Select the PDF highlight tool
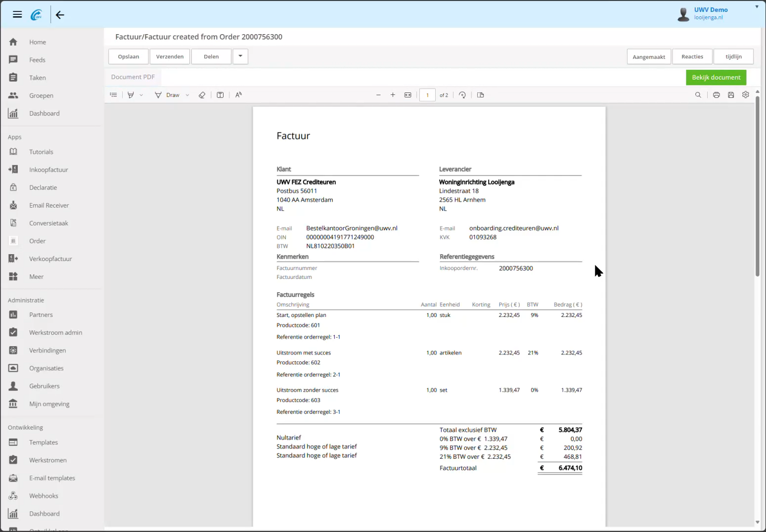This screenshot has width=766, height=532. (131, 95)
